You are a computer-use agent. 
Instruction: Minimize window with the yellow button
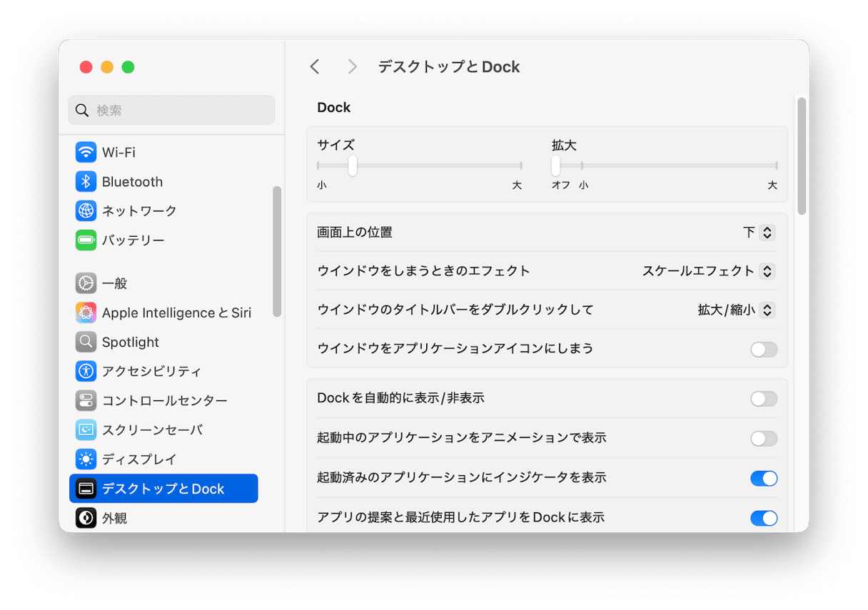point(107,67)
